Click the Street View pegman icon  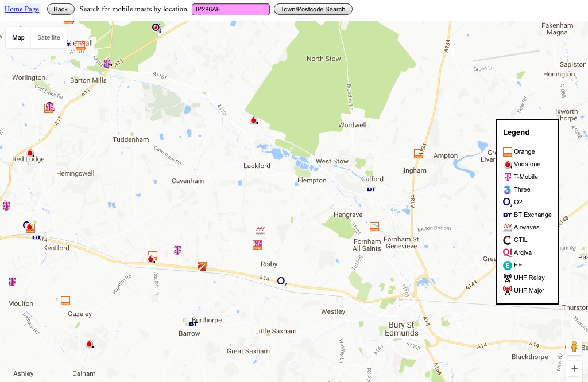click(574, 346)
